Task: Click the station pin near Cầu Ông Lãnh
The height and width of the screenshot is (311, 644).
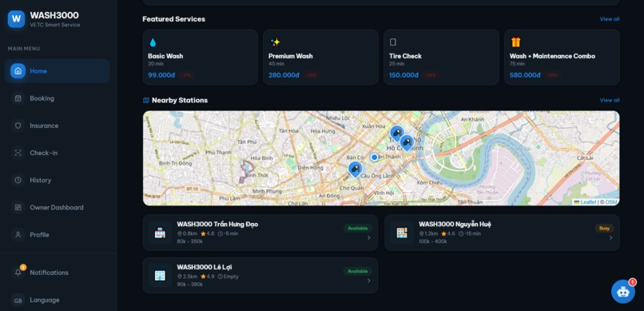Action: point(356,169)
